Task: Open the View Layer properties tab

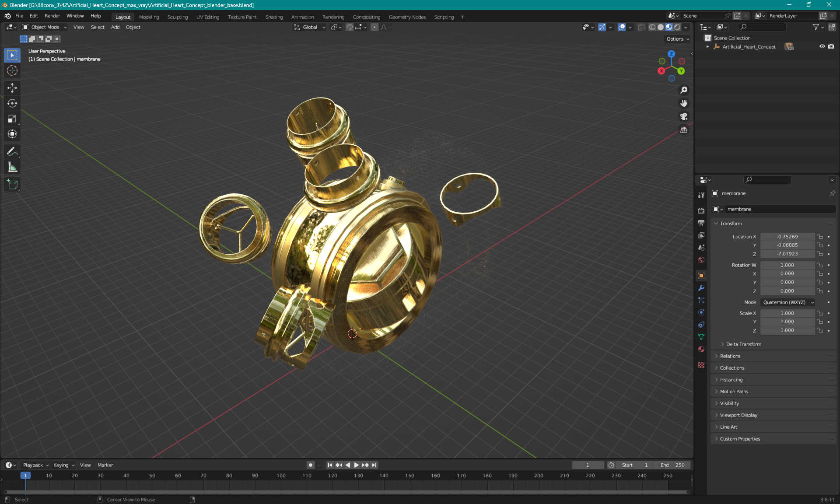Action: click(701, 235)
